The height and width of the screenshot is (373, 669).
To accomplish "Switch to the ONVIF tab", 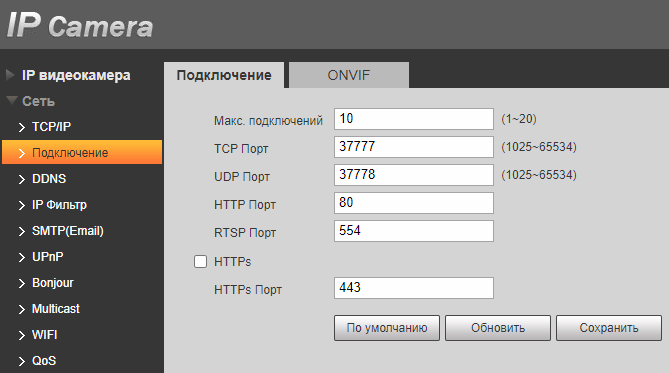I will click(349, 75).
